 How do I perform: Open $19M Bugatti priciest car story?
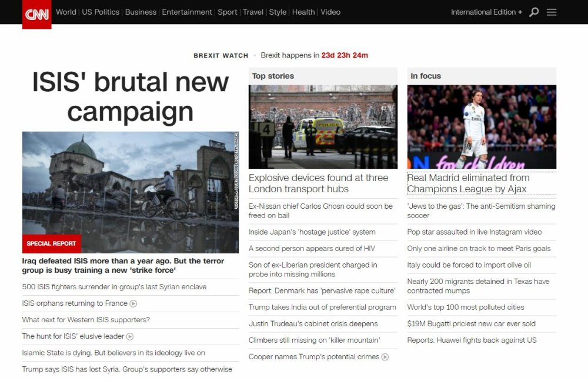point(472,324)
